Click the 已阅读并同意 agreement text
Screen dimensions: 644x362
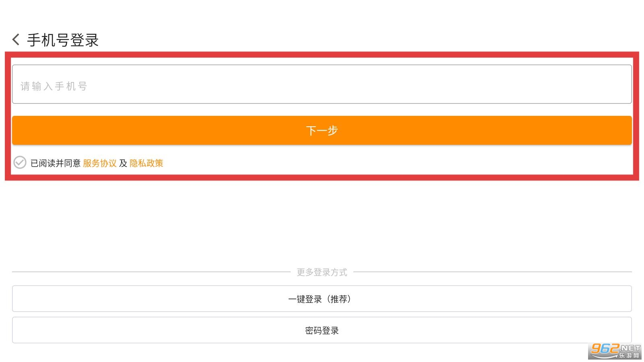coord(56,163)
